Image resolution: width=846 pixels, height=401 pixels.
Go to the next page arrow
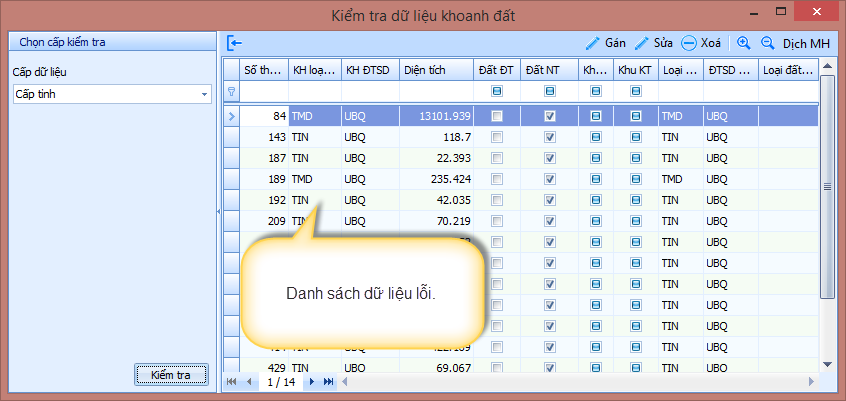pos(312,382)
